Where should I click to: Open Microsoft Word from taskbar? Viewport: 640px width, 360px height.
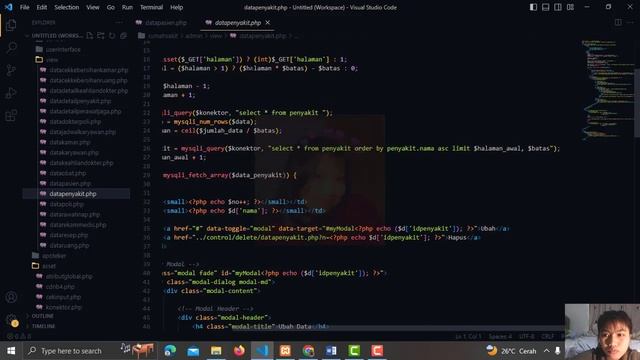click(331, 351)
